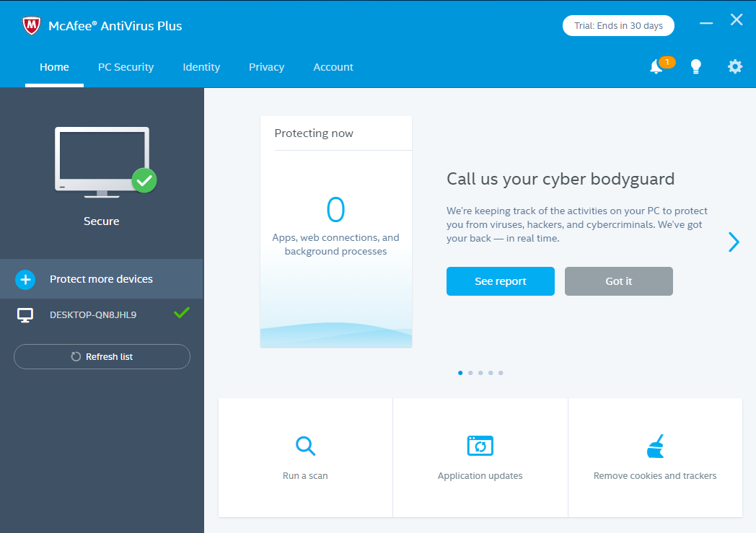Image resolution: width=756 pixels, height=533 pixels.
Task: Click the 0 count in Protecting now
Action: 336,210
